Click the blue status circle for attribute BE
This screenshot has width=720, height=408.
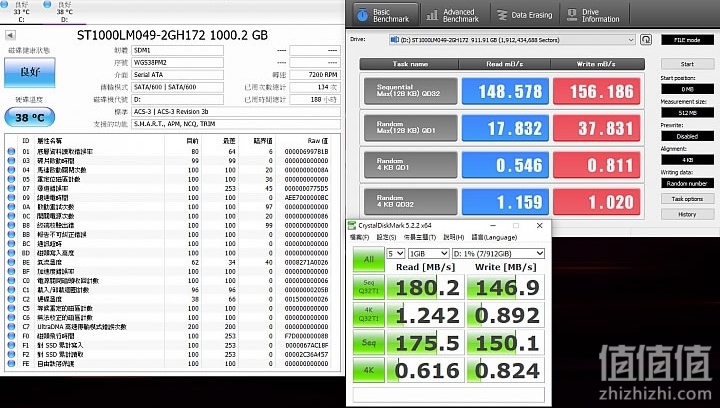pyautogui.click(x=11, y=262)
